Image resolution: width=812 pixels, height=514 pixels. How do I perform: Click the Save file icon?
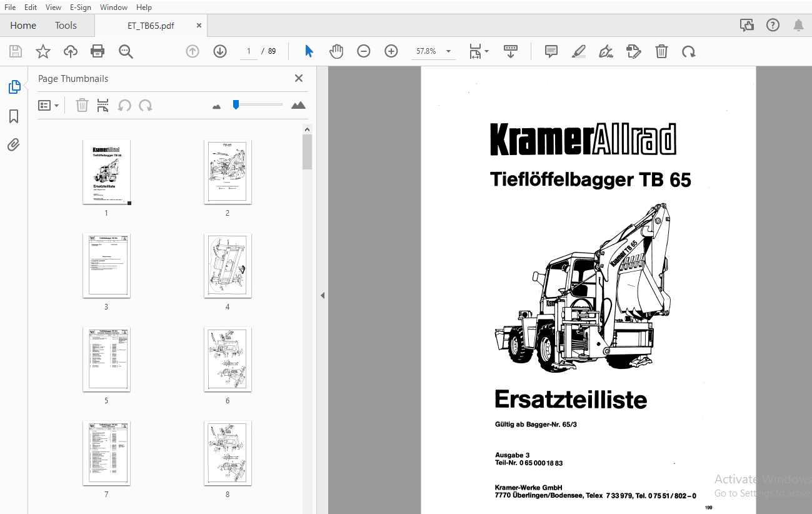tap(15, 51)
